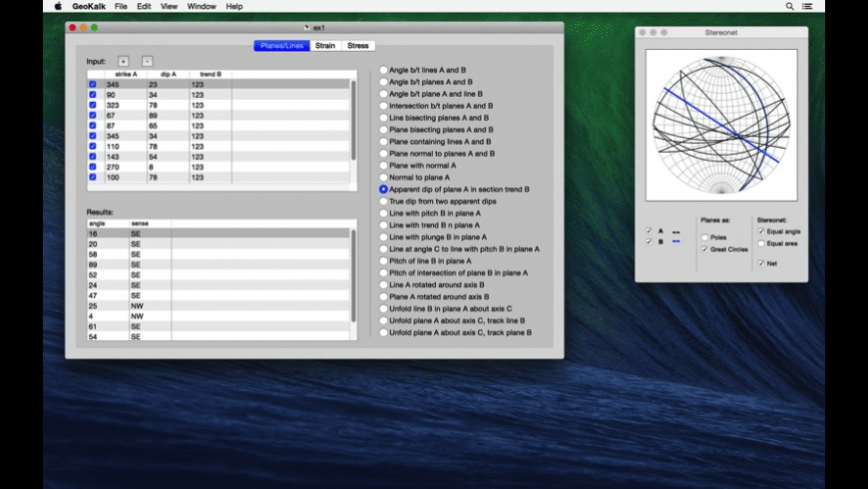Click the blue line swatch for B
Screen dimensions: 868x489
coord(675,242)
